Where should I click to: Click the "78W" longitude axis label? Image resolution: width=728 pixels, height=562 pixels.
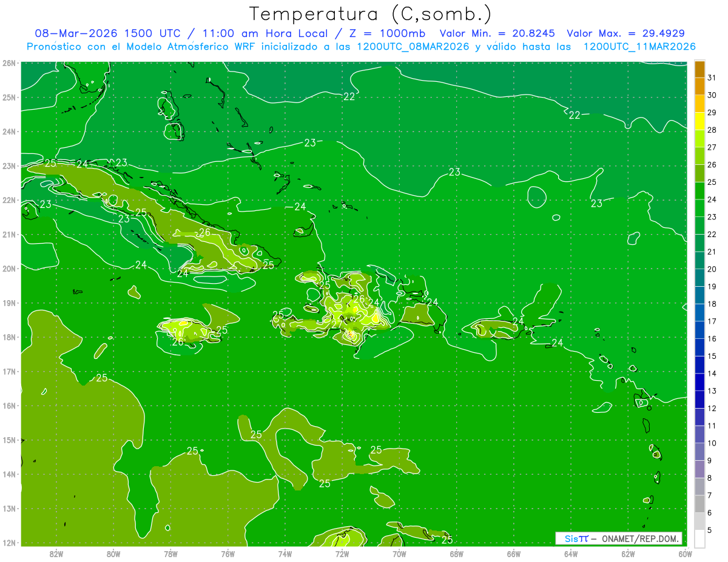click(x=170, y=554)
